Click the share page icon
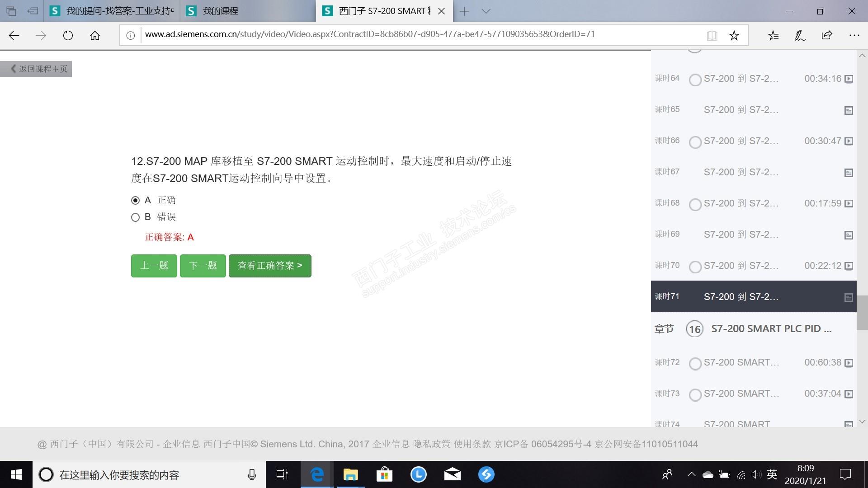 click(x=827, y=36)
